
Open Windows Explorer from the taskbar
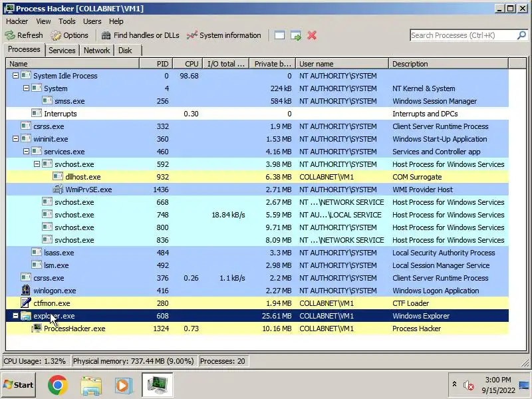click(91, 386)
